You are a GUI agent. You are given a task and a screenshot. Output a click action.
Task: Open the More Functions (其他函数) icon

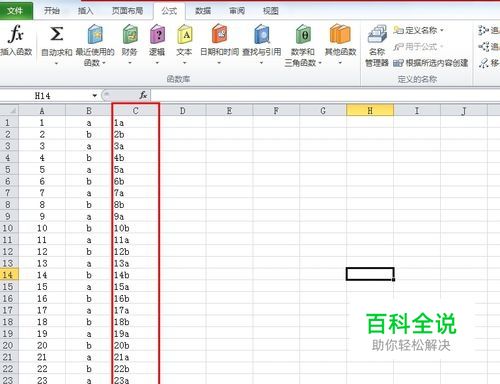[x=340, y=34]
